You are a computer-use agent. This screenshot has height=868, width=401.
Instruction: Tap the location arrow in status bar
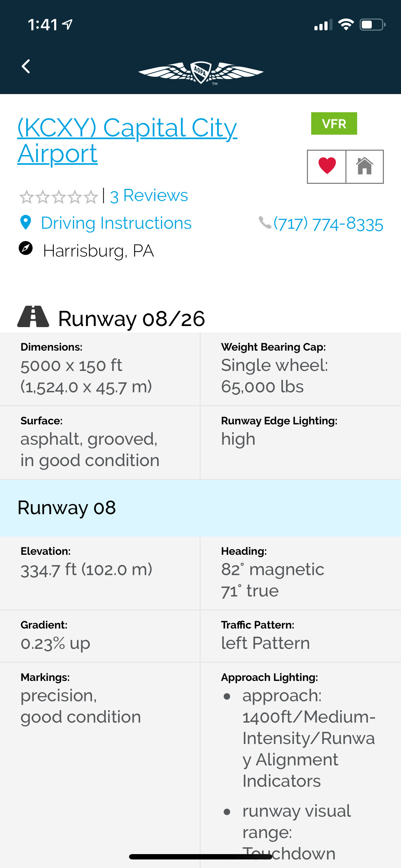point(67,25)
